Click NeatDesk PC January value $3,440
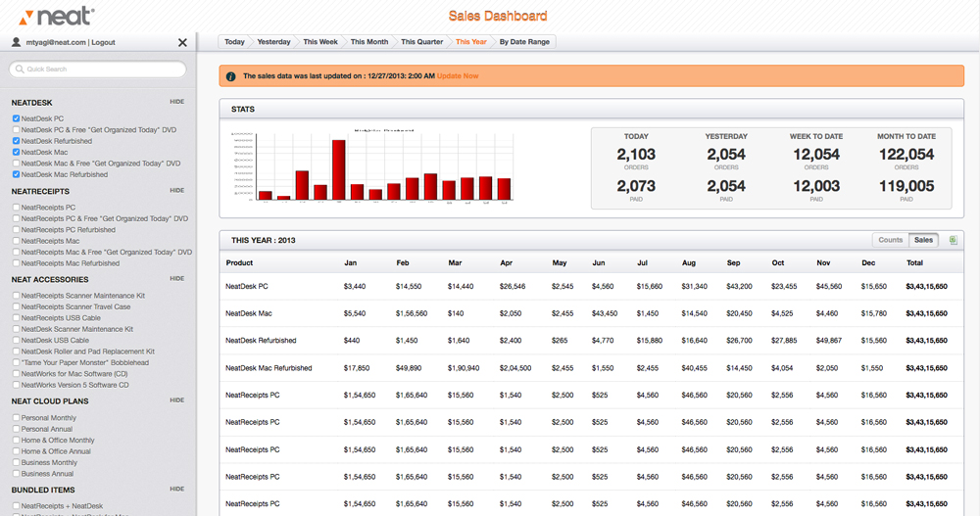 click(355, 286)
